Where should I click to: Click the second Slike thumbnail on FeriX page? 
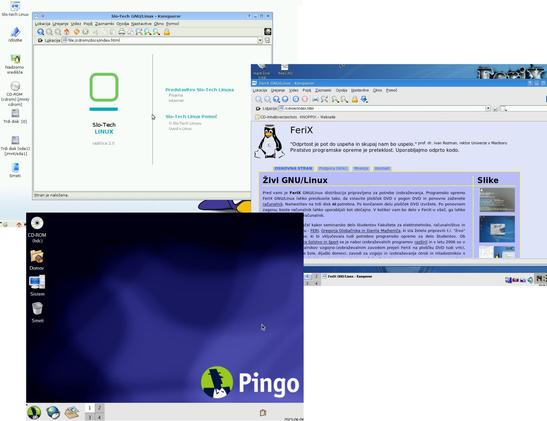point(497,229)
